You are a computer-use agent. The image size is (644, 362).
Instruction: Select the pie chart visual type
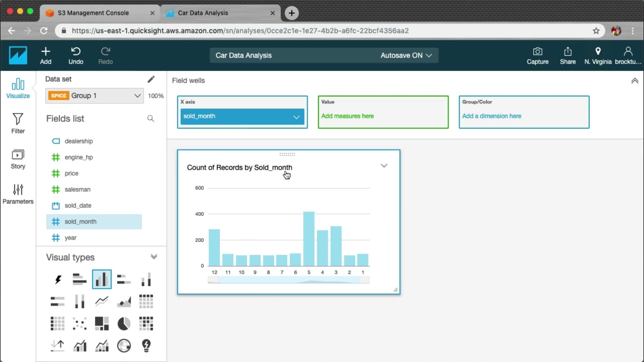(124, 324)
